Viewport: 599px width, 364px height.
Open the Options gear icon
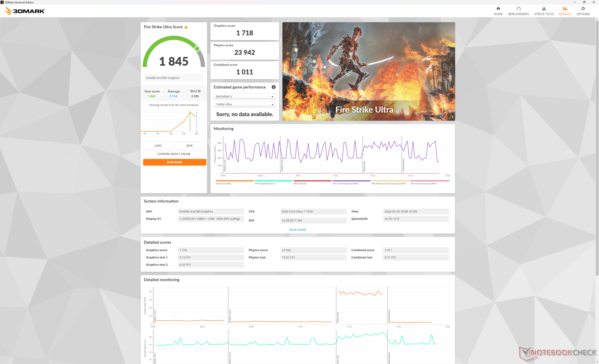[583, 9]
